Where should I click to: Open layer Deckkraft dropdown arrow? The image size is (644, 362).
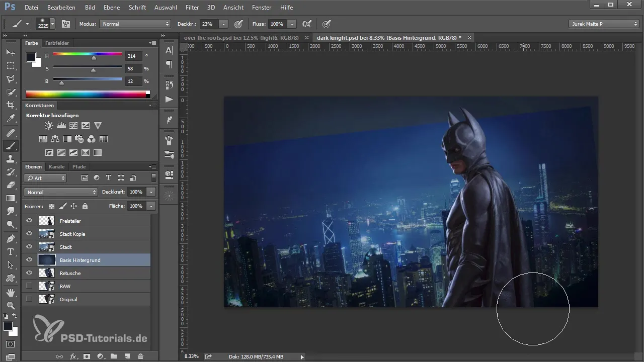151,192
